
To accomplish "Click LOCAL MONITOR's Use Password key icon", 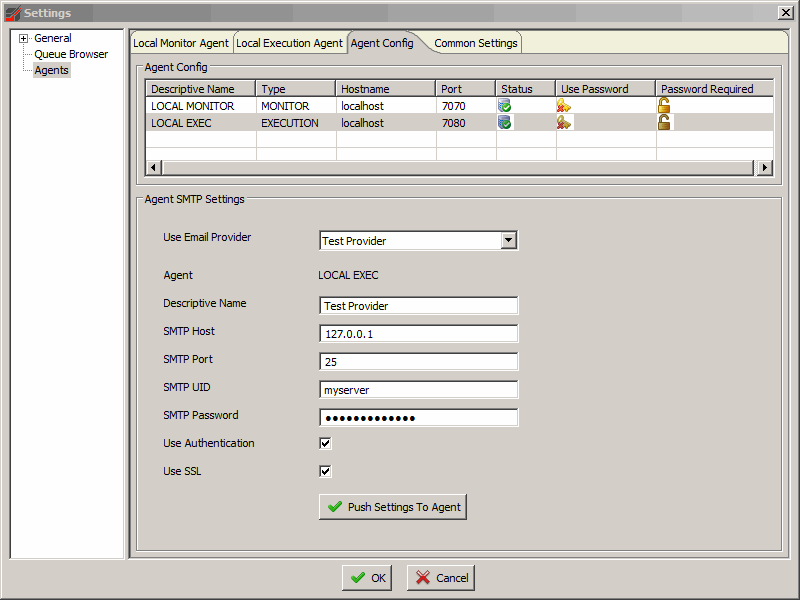I will point(564,105).
